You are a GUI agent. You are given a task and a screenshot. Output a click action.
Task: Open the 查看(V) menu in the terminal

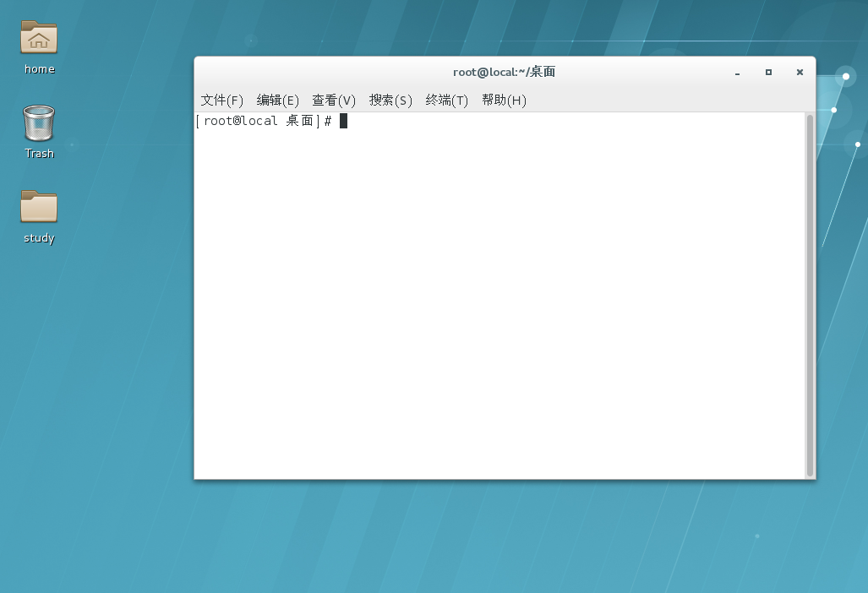tap(333, 100)
